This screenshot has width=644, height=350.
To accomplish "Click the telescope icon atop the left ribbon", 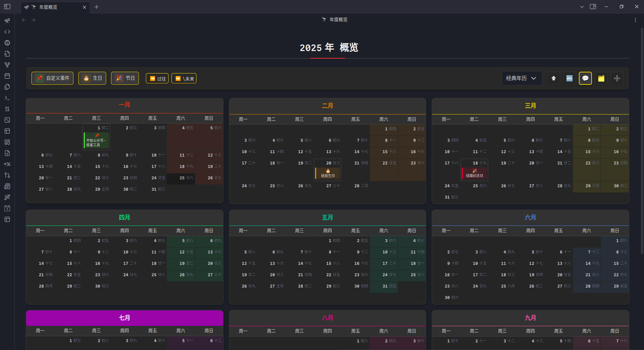I will pyautogui.click(x=7, y=21).
